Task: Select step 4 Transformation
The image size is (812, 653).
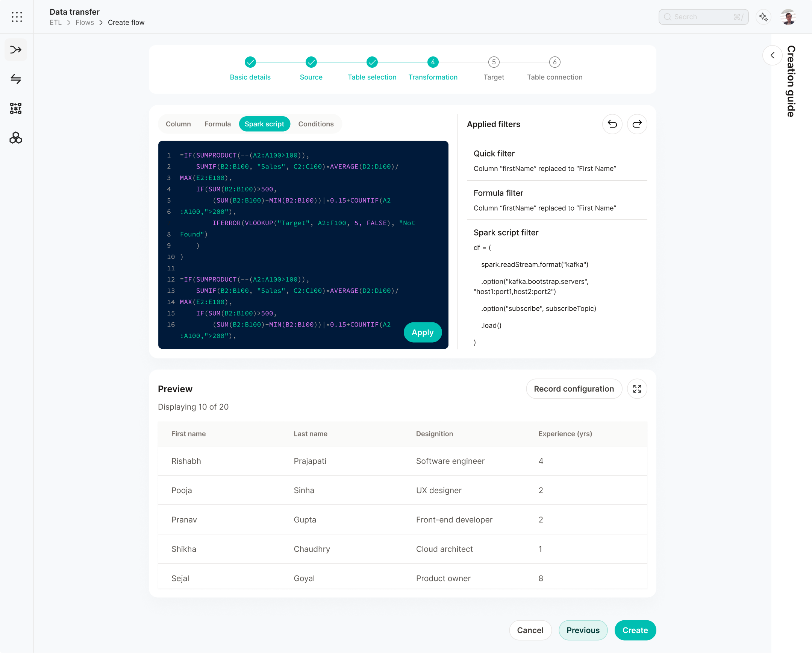Action: tap(433, 62)
